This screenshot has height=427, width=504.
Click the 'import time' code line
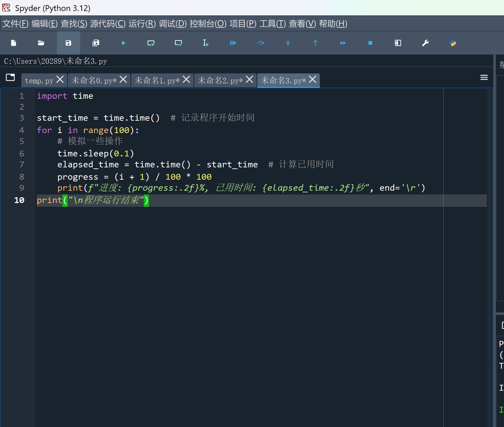(65, 96)
